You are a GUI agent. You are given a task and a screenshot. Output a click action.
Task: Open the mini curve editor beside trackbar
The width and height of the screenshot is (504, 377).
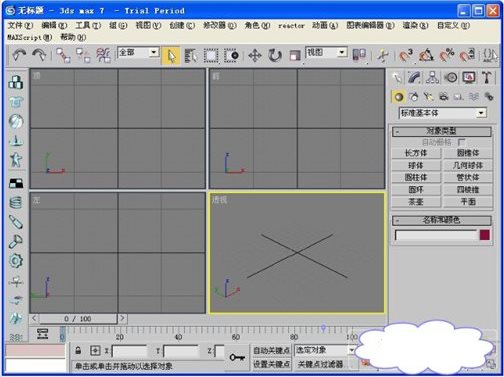click(x=42, y=334)
